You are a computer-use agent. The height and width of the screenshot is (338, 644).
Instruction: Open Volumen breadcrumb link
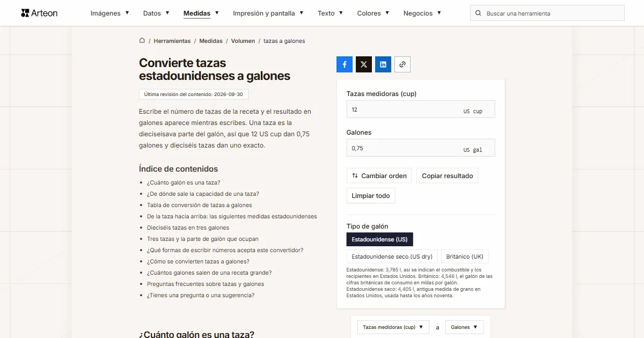243,41
